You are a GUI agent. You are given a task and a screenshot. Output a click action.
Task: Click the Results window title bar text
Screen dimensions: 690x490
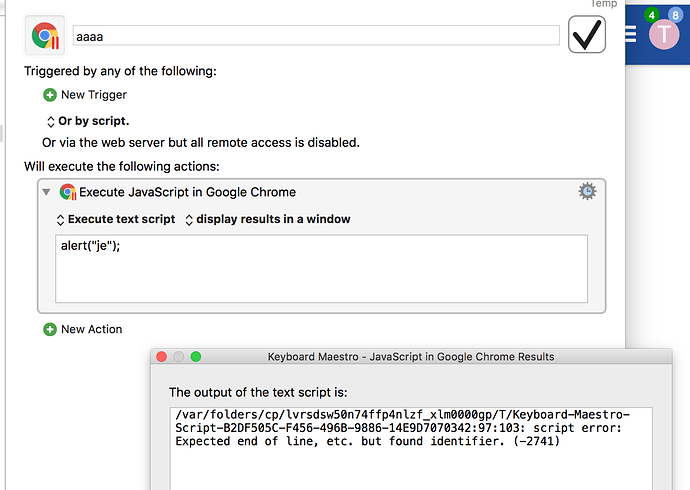[411, 357]
